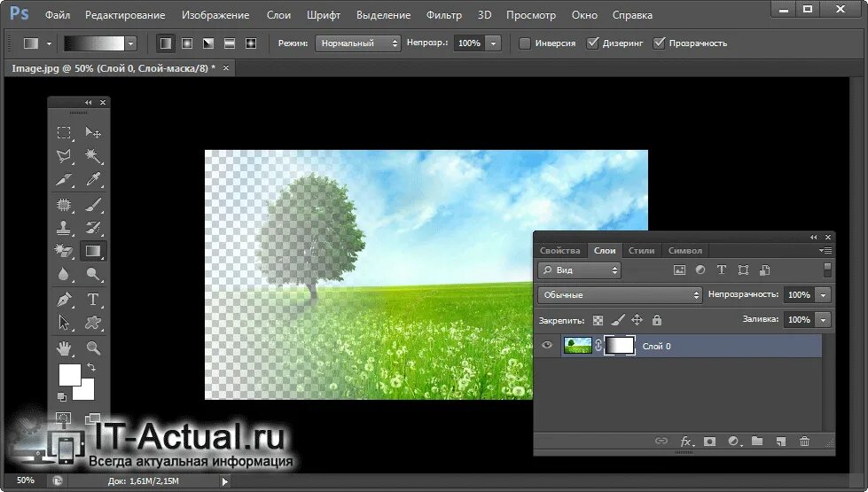Switch to the Свойства tab
Viewport: 868px width, 492px height.
559,251
